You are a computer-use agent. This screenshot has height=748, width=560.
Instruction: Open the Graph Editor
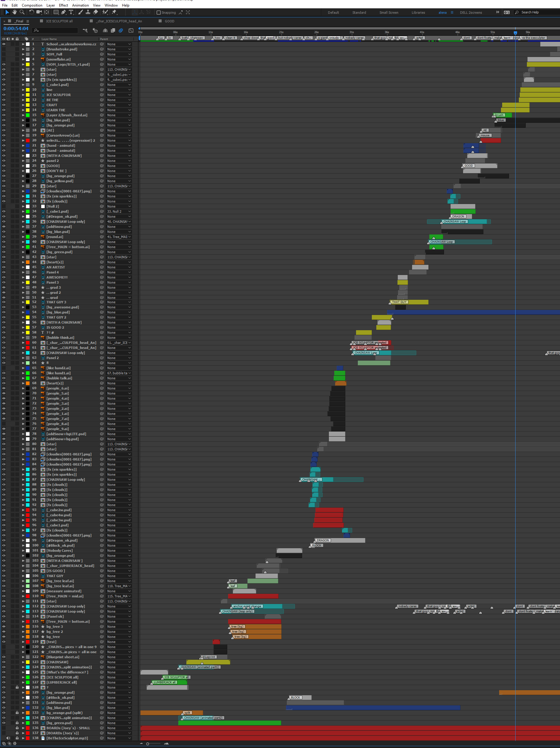(131, 30)
